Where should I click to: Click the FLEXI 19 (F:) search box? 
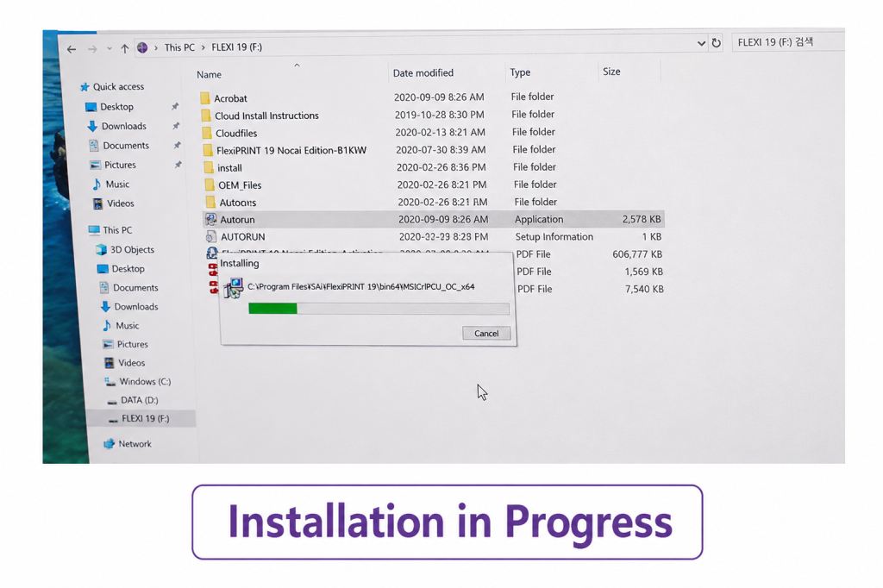[x=788, y=42]
